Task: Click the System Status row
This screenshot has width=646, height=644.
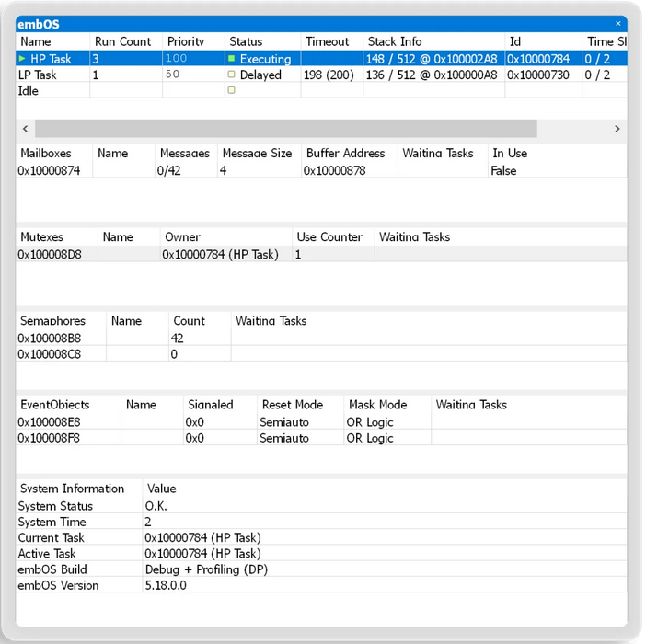Action: pos(321,506)
